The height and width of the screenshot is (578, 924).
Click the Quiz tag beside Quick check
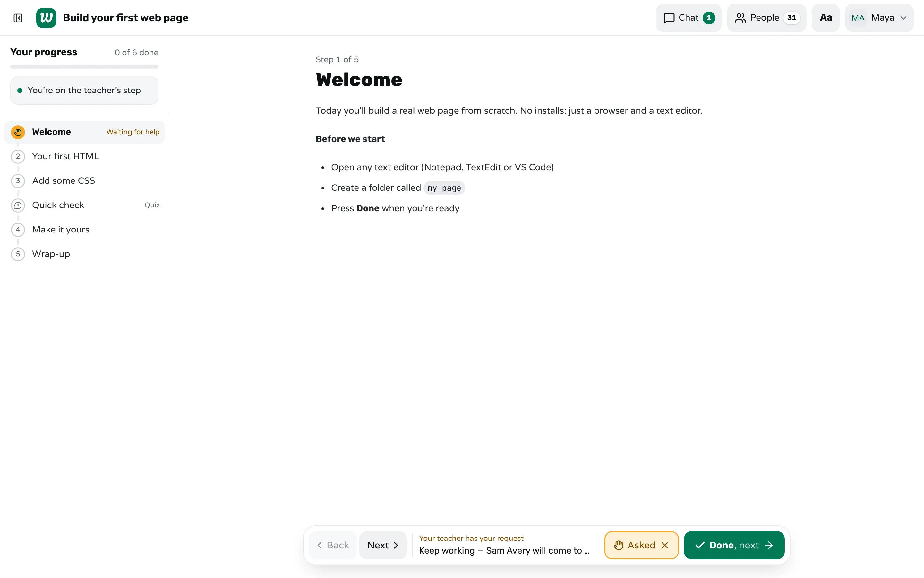[152, 205]
